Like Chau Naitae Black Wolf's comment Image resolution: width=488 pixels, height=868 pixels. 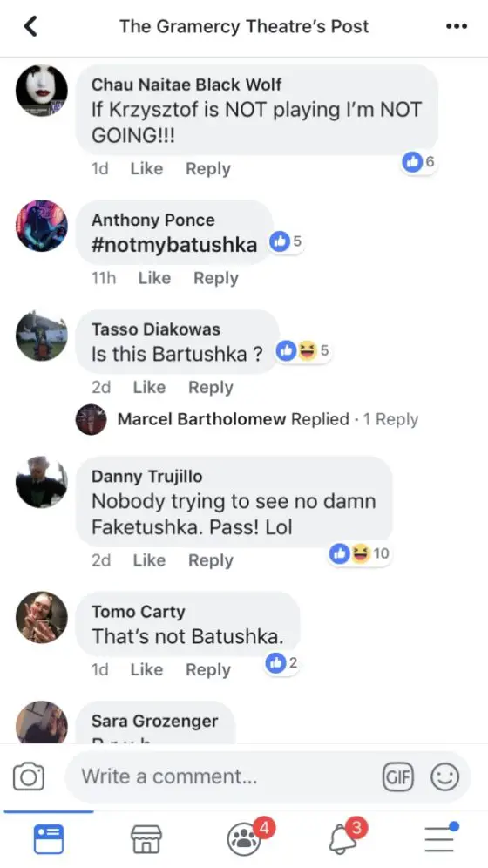(x=146, y=169)
